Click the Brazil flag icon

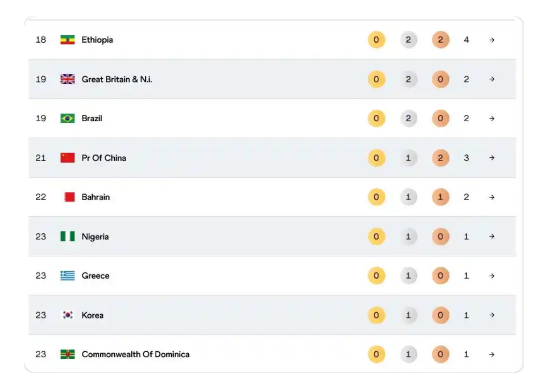(67, 118)
